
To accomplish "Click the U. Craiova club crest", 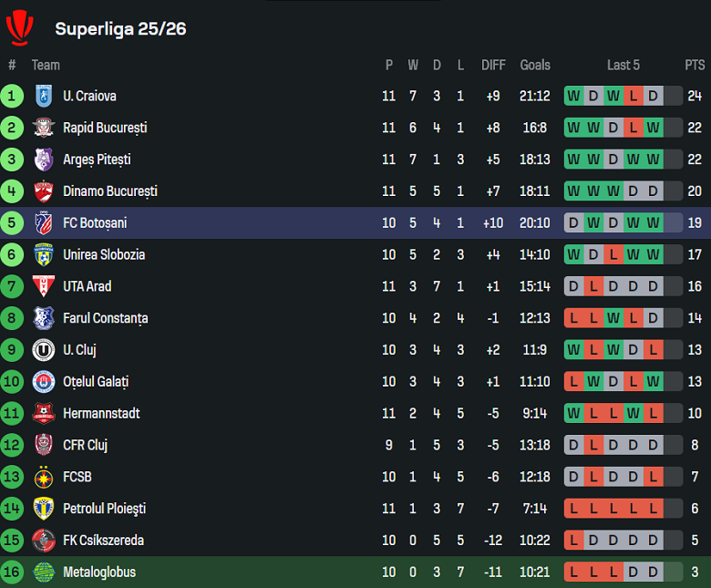I will click(x=43, y=96).
